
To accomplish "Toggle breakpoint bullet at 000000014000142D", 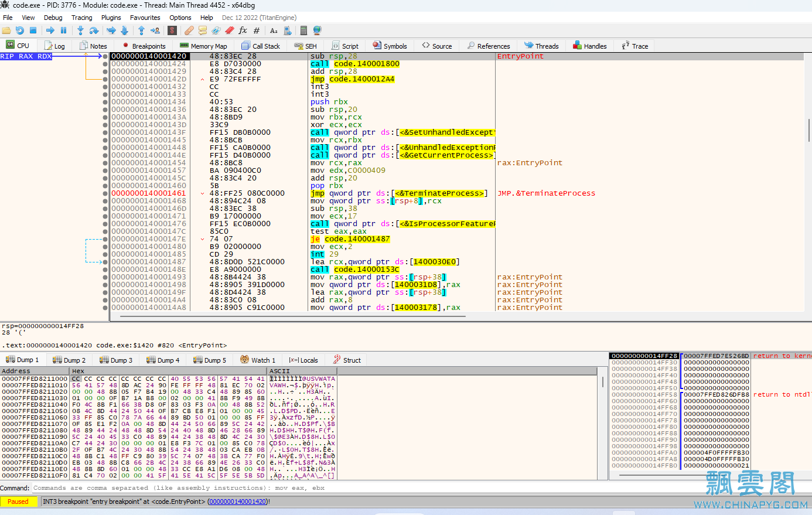I will pyautogui.click(x=105, y=79).
